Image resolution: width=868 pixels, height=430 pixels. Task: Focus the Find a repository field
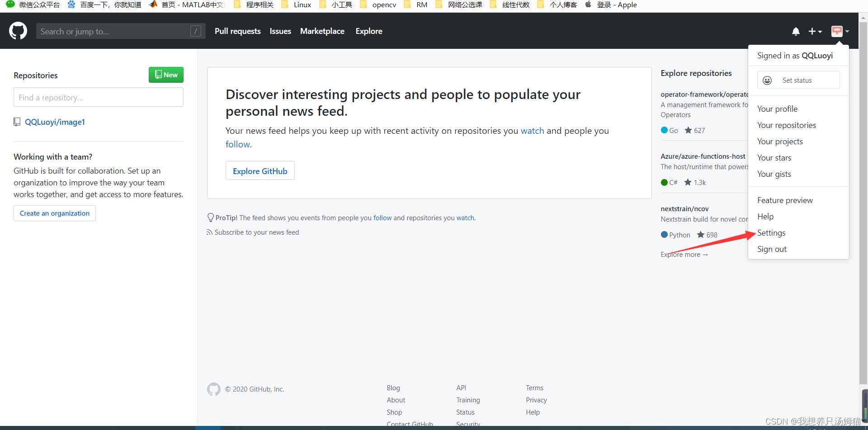coord(99,97)
